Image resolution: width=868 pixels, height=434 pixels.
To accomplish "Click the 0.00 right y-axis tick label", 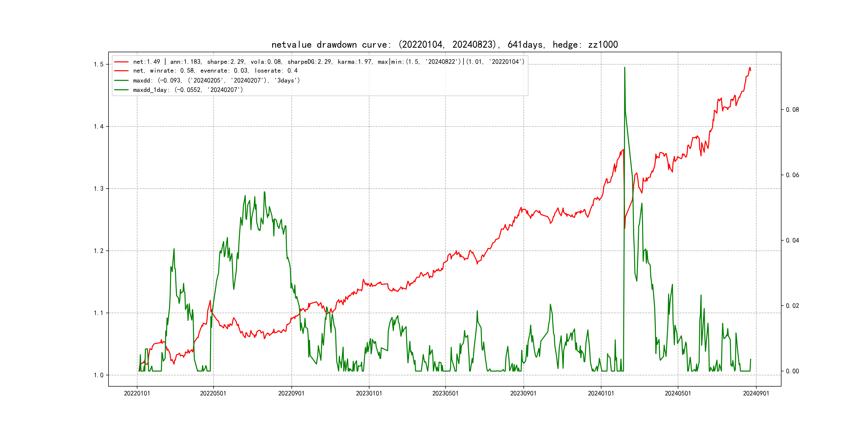I will 792,371.
